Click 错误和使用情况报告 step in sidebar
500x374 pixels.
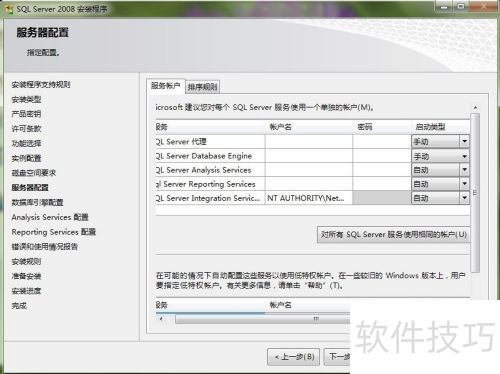click(45, 247)
